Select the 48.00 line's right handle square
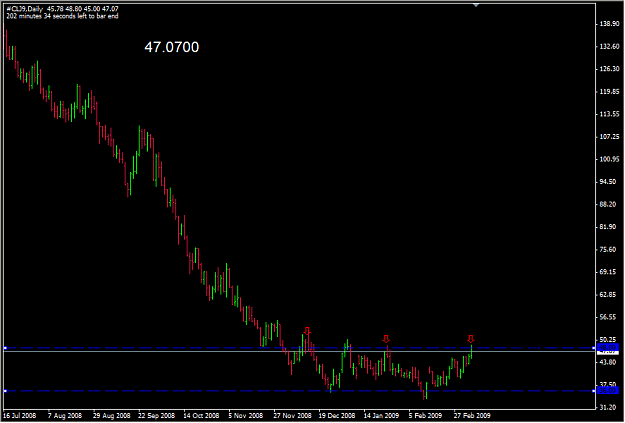625x423 pixels. coord(594,348)
